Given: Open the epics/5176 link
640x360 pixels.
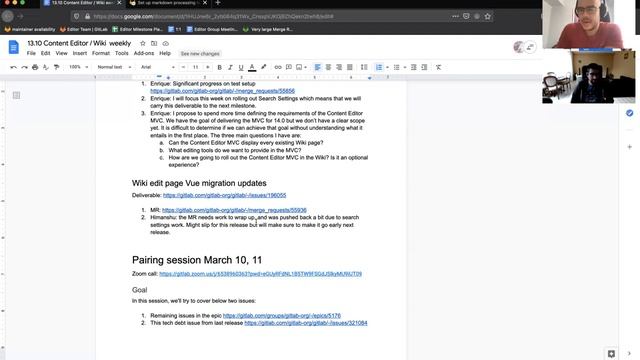Looking at the screenshot, I should 282,316.
